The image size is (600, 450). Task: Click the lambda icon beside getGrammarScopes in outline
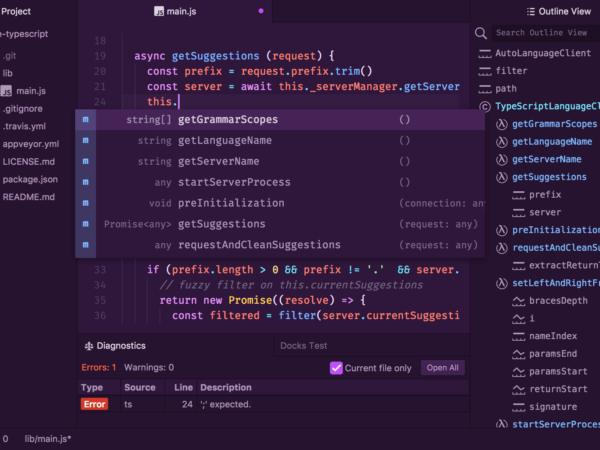(x=501, y=124)
